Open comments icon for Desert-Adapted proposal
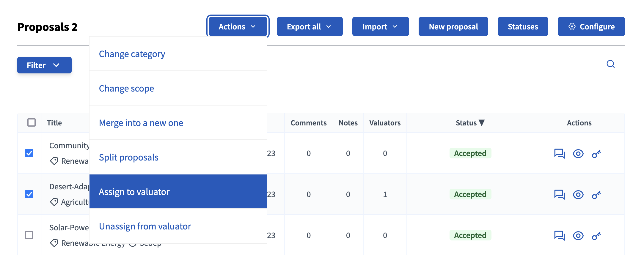 click(x=559, y=195)
